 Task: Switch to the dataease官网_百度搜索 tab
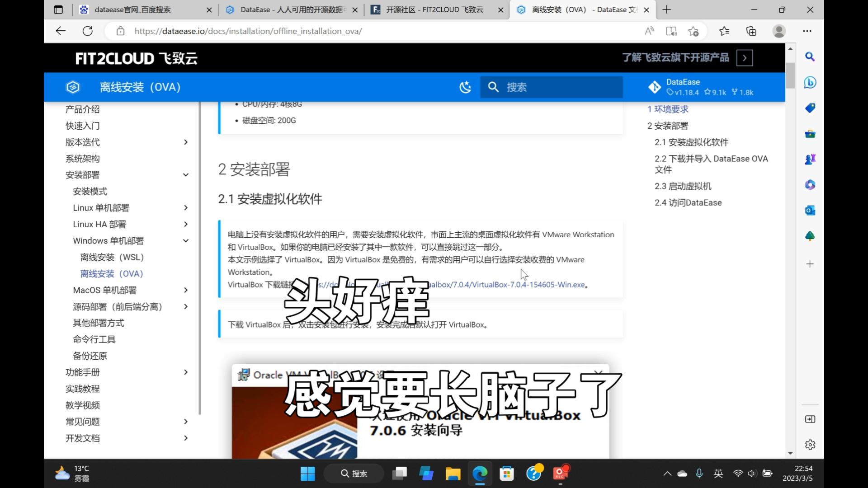(136, 9)
